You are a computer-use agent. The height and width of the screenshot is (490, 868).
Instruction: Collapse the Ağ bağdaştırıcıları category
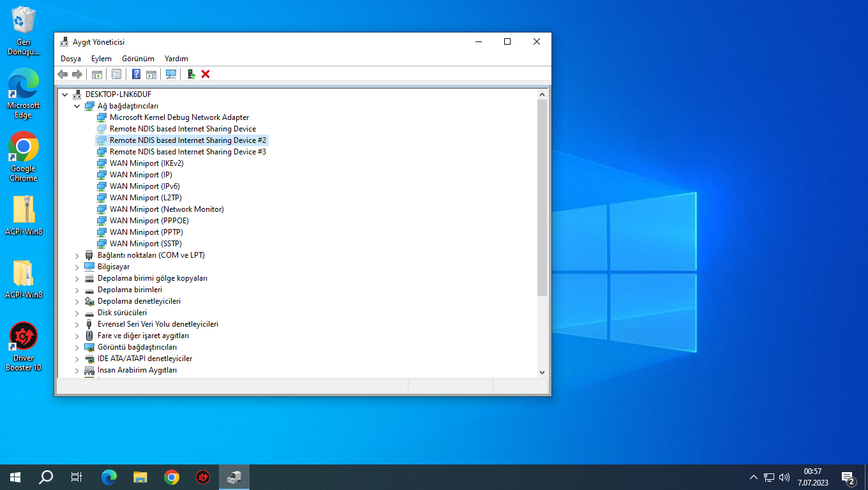click(77, 106)
